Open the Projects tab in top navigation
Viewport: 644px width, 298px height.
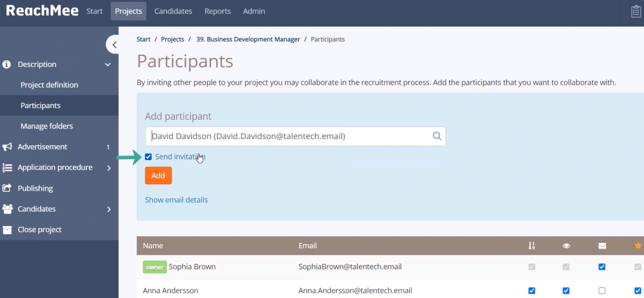point(128,11)
